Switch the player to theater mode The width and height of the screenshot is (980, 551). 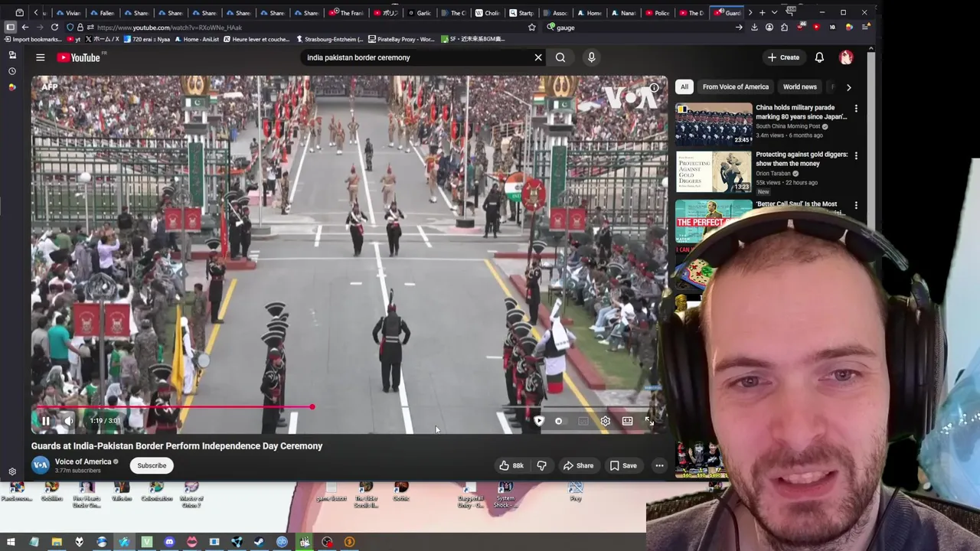click(x=627, y=421)
